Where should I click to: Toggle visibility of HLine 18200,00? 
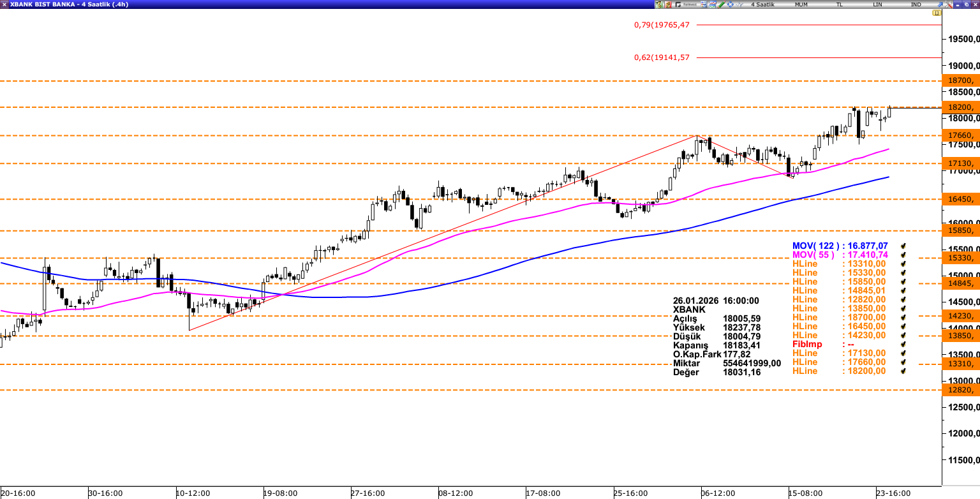click(x=903, y=371)
